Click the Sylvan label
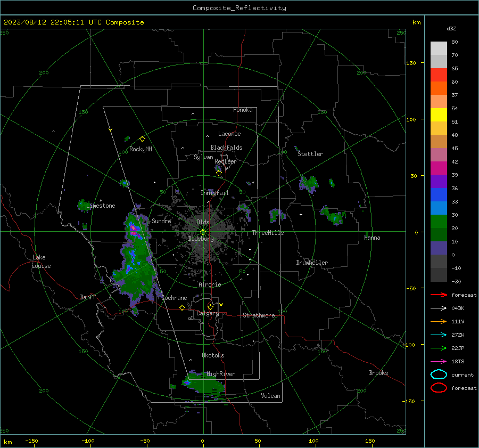The image size is (479, 448). pyautogui.click(x=203, y=157)
